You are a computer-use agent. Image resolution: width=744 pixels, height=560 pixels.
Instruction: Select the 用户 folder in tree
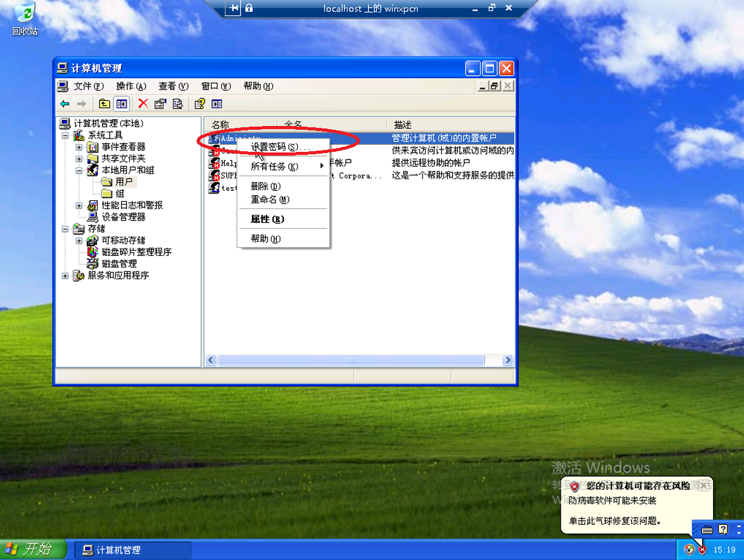(124, 182)
